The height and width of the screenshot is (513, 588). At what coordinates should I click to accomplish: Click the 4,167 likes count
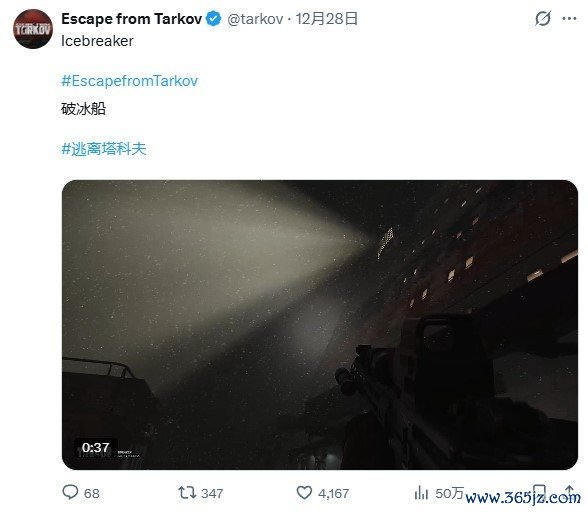pos(333,493)
